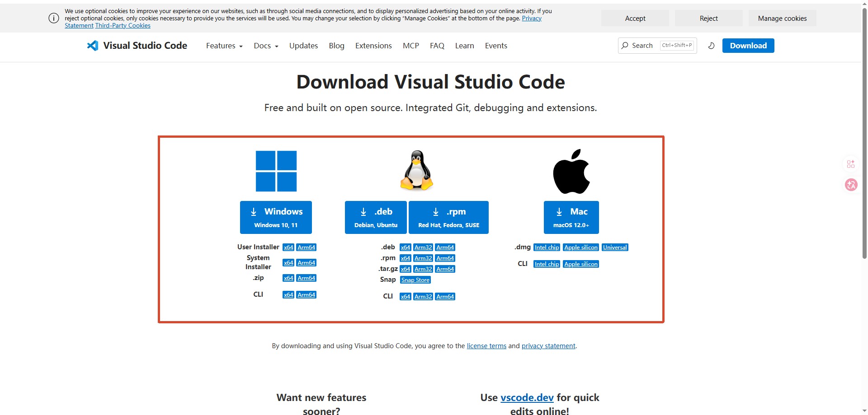Get the Linux CLI Arm32 build
868x415 pixels.
click(423, 297)
